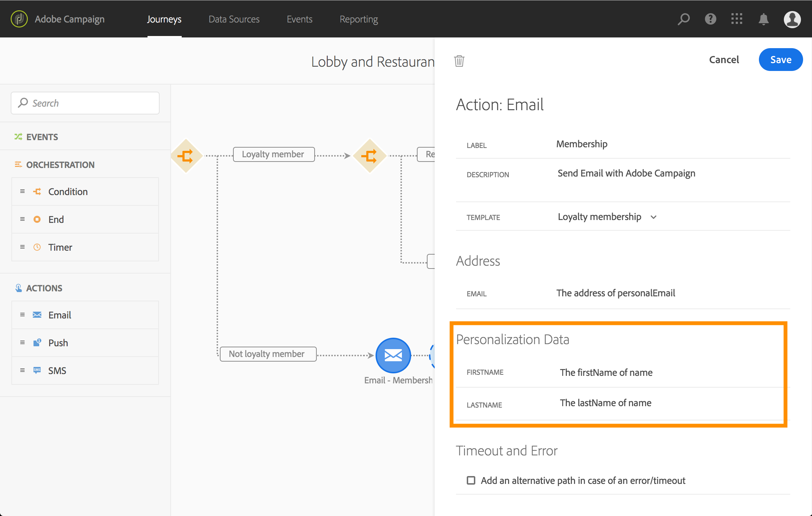Open the Reporting tab

click(358, 19)
